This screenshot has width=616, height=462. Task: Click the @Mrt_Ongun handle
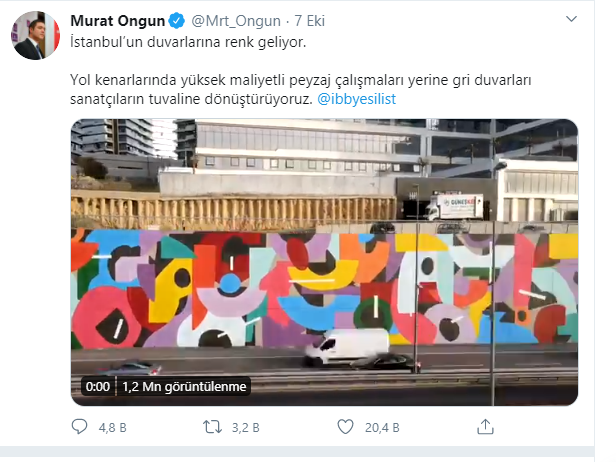click(x=236, y=21)
